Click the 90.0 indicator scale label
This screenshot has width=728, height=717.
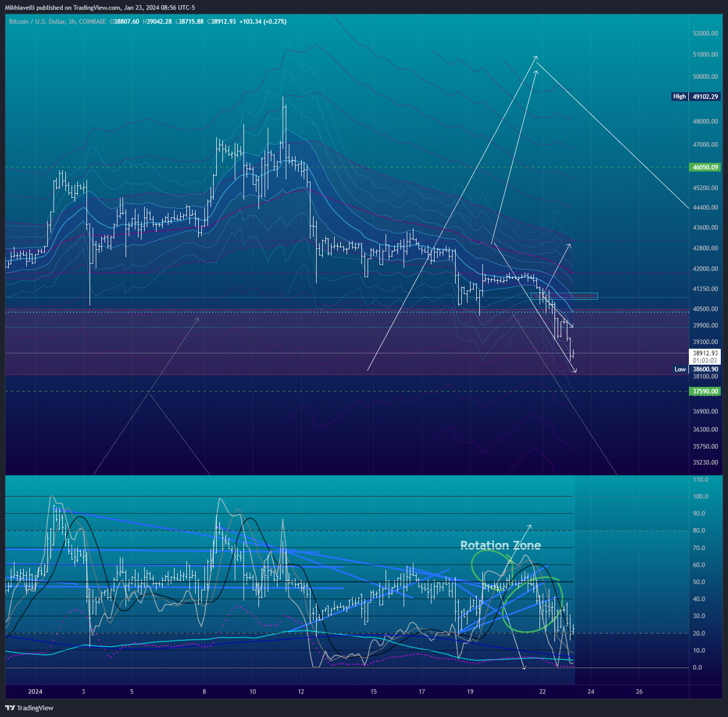tap(699, 514)
